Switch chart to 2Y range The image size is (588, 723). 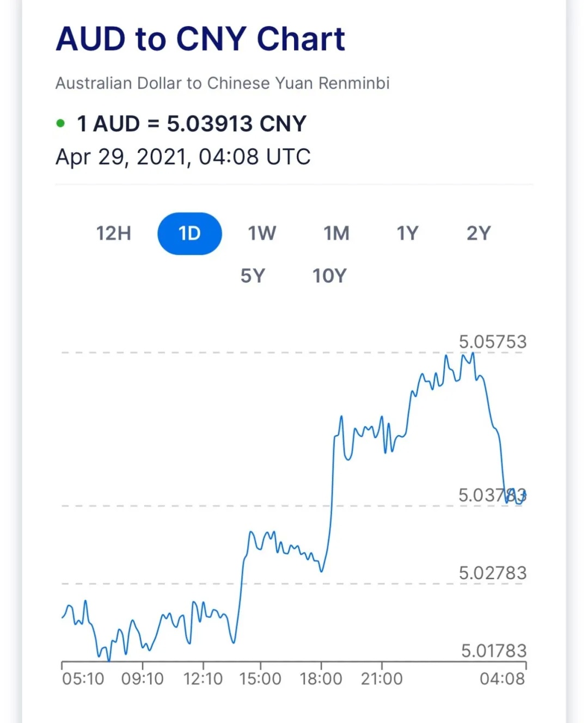tap(479, 234)
